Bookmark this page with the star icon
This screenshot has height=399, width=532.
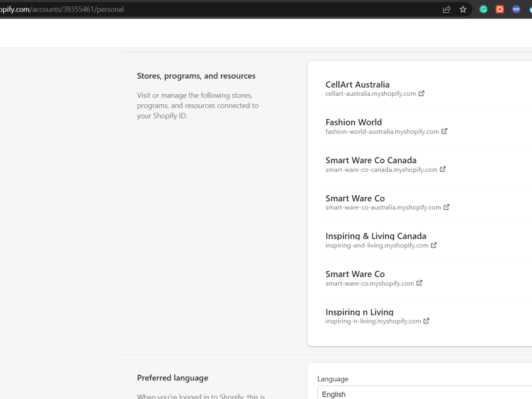[463, 10]
